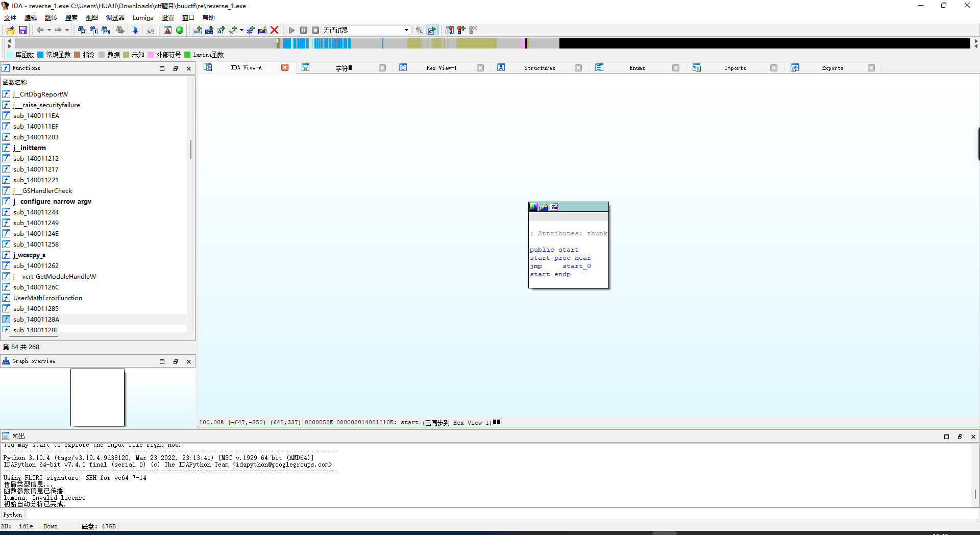The width and height of the screenshot is (980, 535).
Task: Open the 视图 menu
Action: tap(92, 18)
